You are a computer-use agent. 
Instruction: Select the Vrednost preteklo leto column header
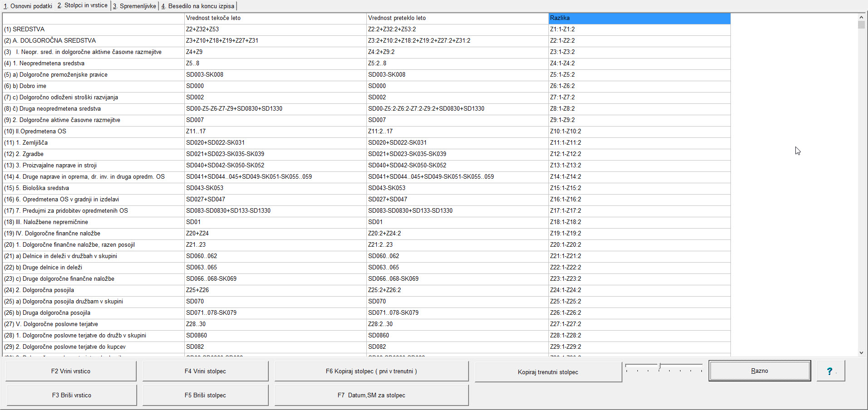coord(458,18)
